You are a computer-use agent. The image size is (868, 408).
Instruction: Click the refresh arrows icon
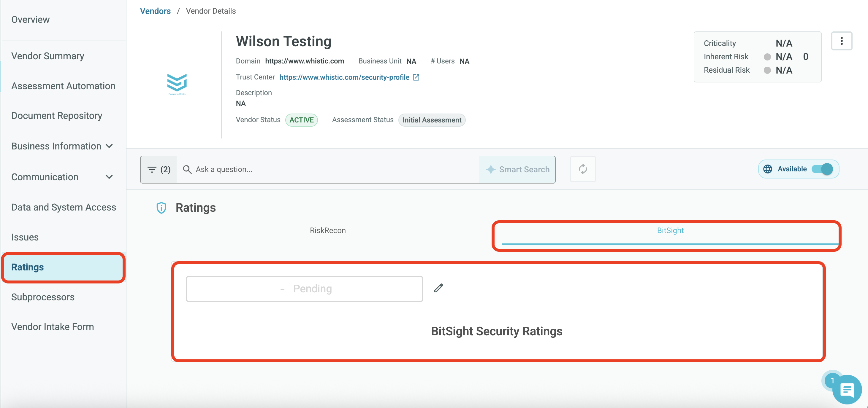[583, 169]
